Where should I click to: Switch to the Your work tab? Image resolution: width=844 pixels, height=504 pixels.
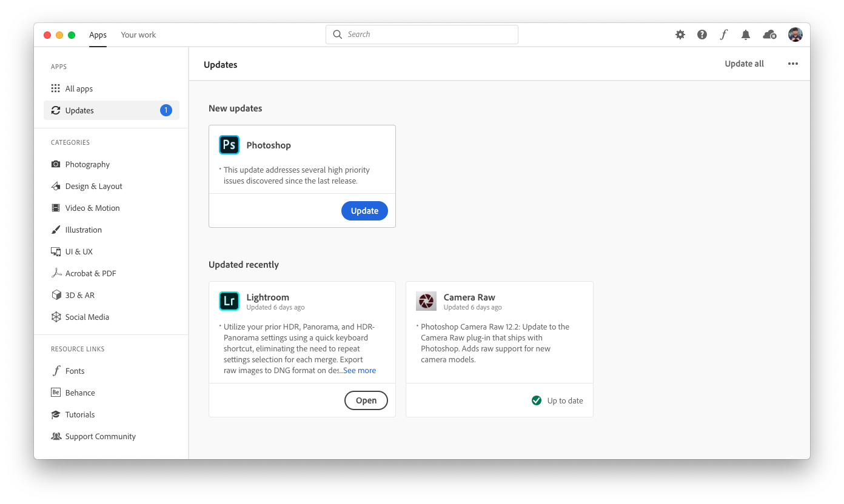[138, 35]
